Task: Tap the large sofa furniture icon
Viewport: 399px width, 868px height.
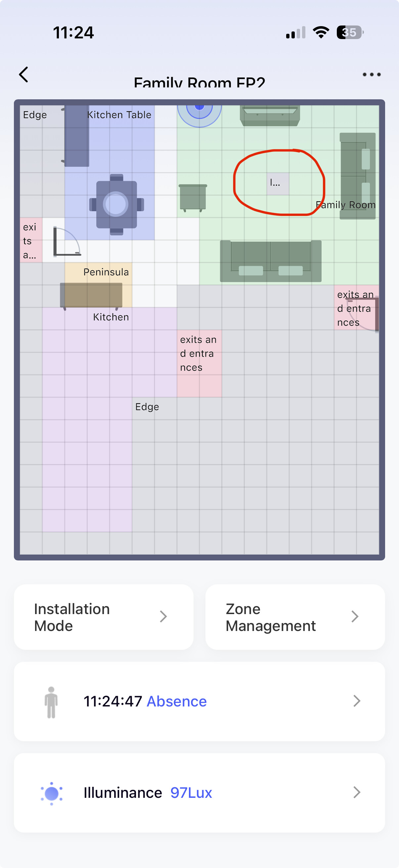Action: (270, 261)
